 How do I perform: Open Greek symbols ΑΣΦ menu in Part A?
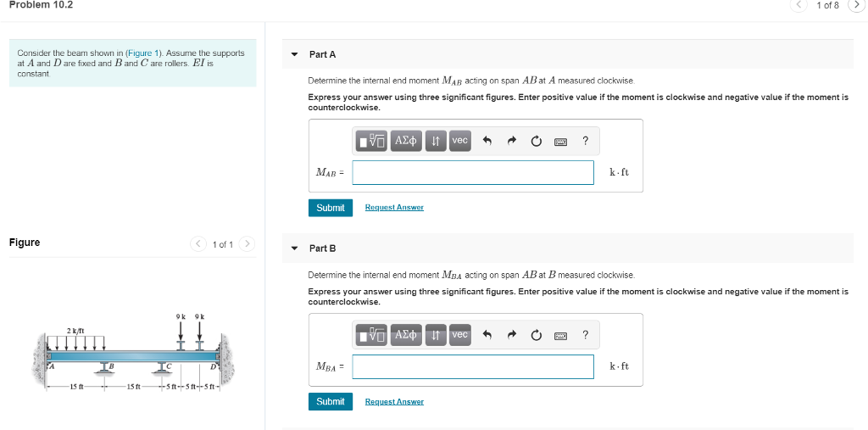pos(406,141)
